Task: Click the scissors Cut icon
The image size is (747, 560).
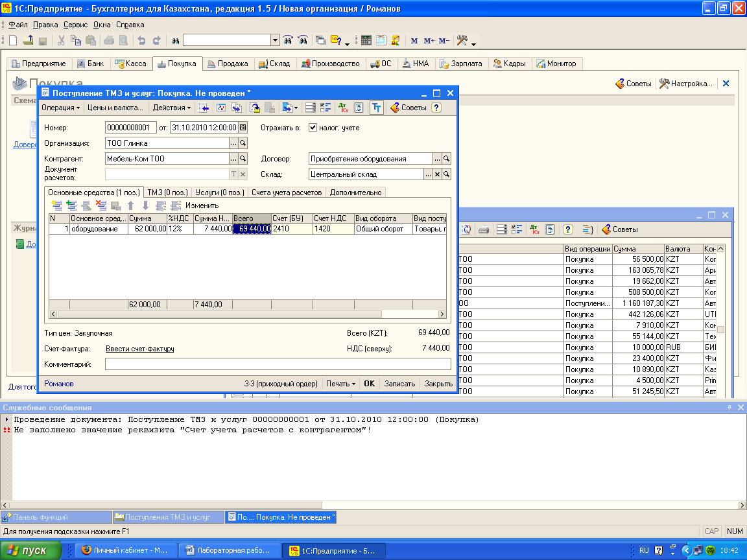Action: click(61, 40)
